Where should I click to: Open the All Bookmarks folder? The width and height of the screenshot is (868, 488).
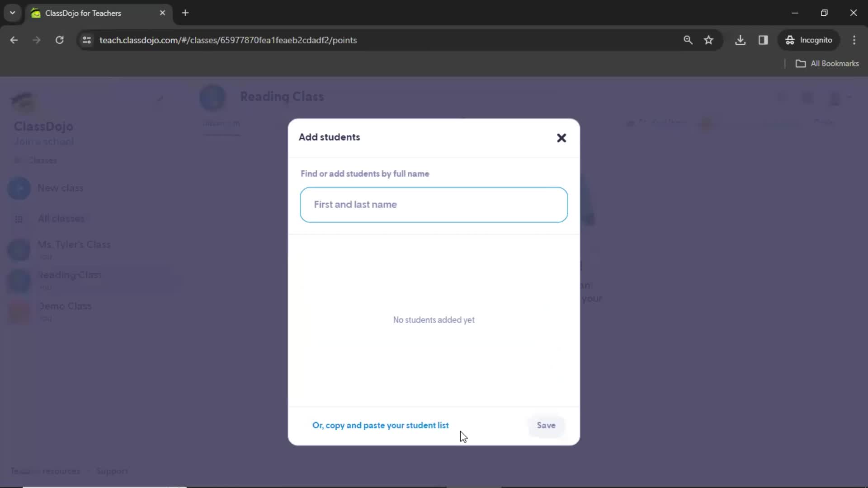[x=828, y=63]
